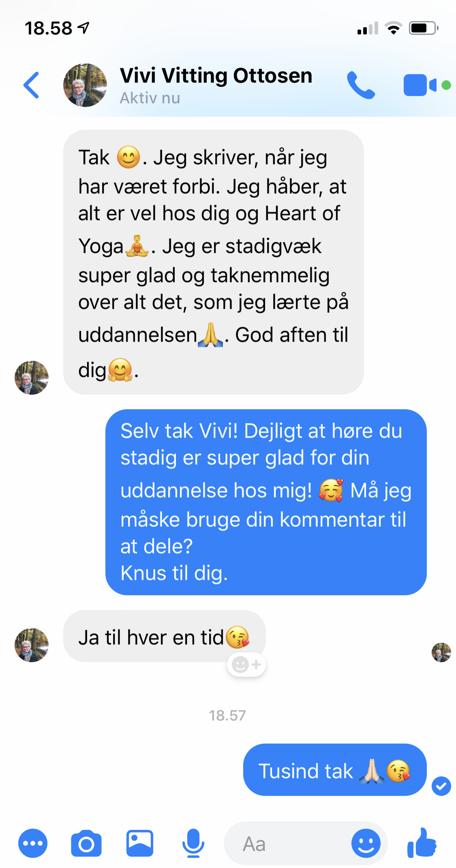
Task: Select the 'Tusind tak' sent message bubble
Action: 335,769
